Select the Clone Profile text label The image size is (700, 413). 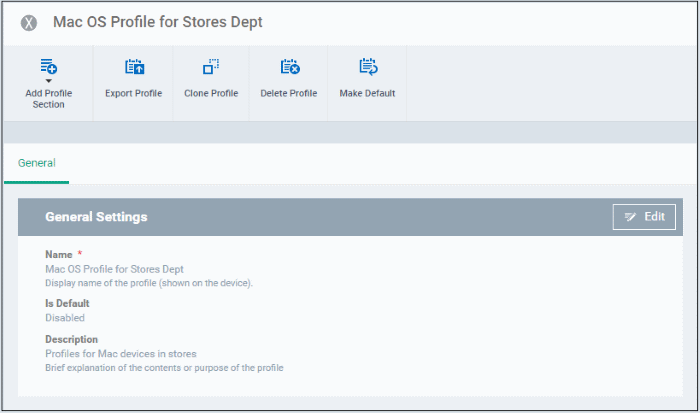pos(211,93)
